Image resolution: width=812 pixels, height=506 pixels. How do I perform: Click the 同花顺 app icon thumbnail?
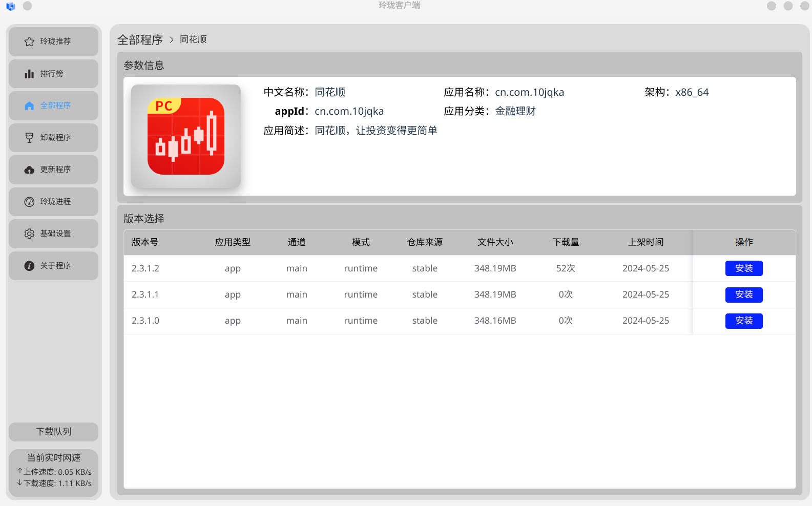click(x=186, y=136)
